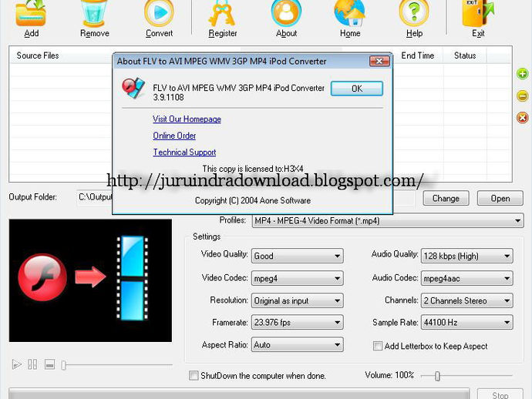The height and width of the screenshot is (399, 532).
Task: Open the Resolution dropdown
Action: (x=297, y=300)
